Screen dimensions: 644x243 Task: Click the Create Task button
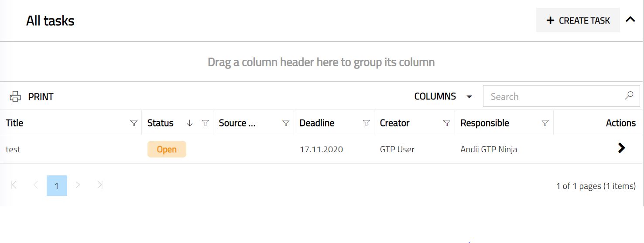click(x=578, y=21)
